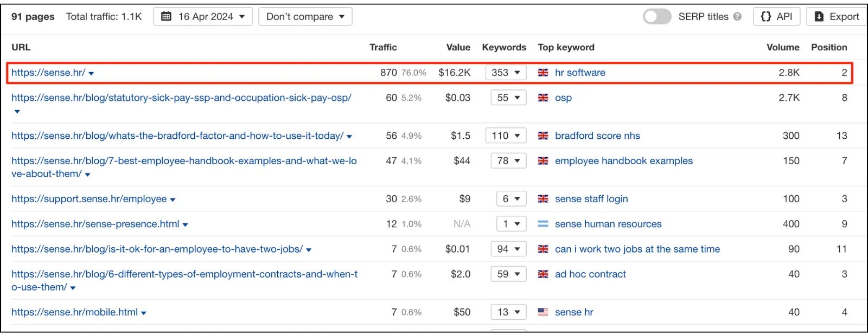
Task: Sort by Value column header
Action: (x=458, y=47)
